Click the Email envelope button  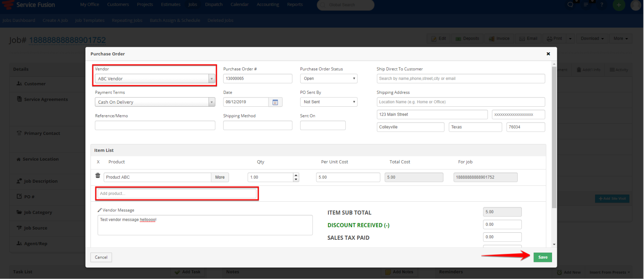coord(528,38)
